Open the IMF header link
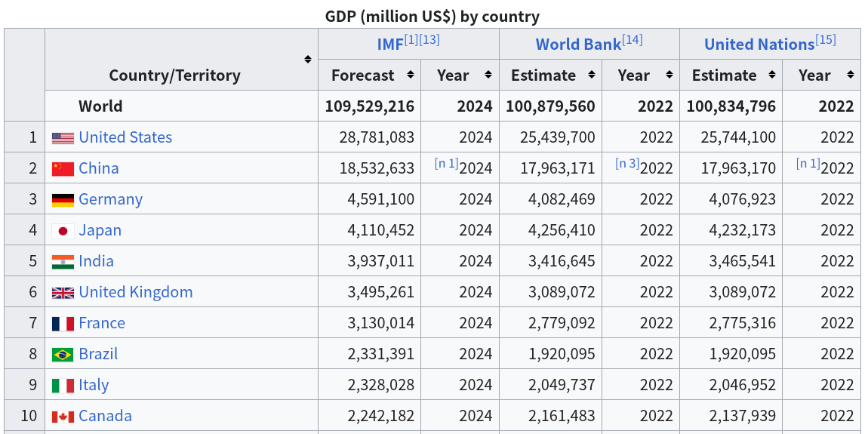 (x=389, y=45)
